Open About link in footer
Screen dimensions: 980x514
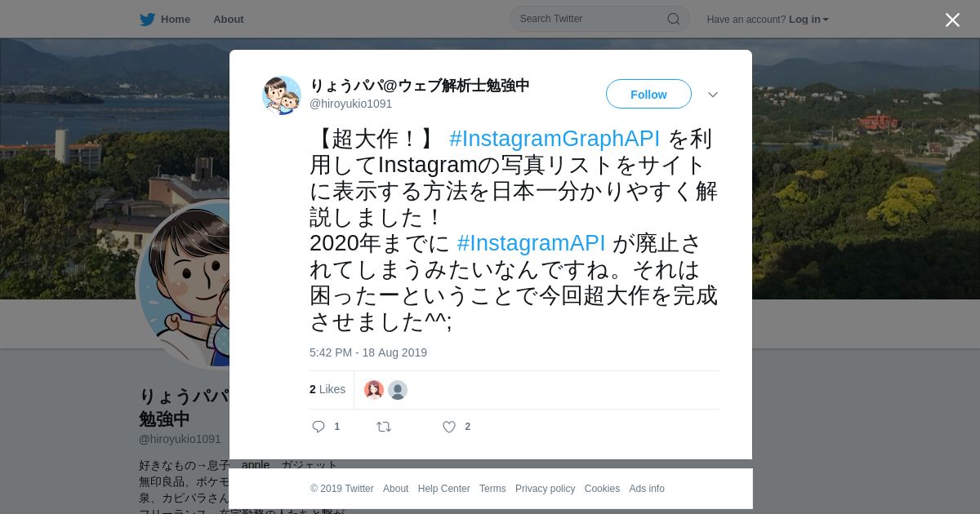point(395,489)
